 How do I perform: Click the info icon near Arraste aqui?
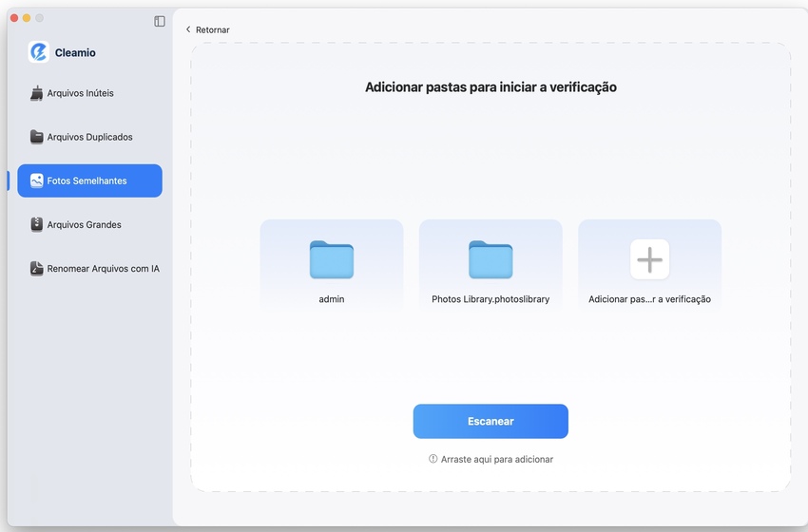(433, 459)
